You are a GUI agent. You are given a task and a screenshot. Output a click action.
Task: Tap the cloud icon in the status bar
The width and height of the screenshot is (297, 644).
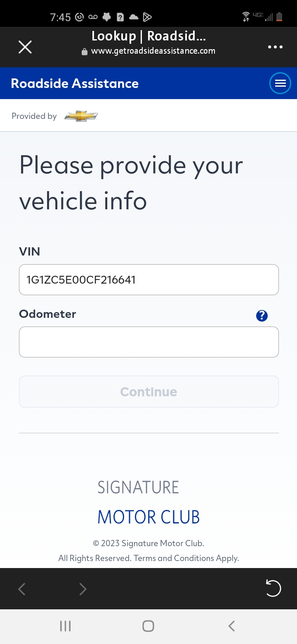coord(133,17)
